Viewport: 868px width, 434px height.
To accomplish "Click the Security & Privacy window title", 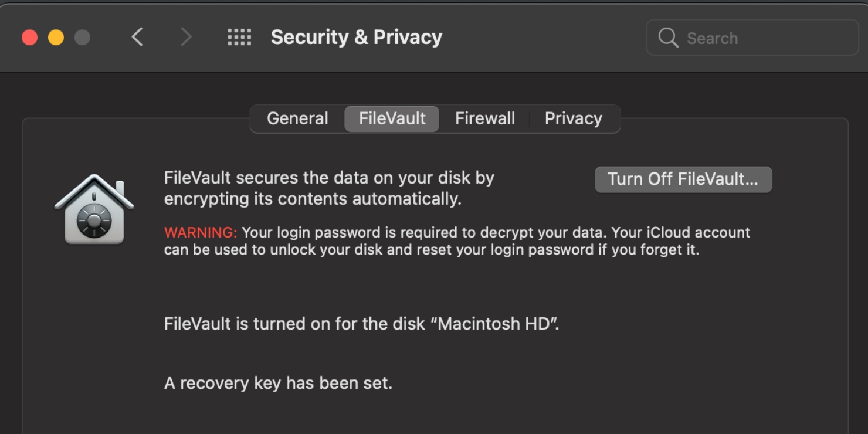I will click(357, 38).
